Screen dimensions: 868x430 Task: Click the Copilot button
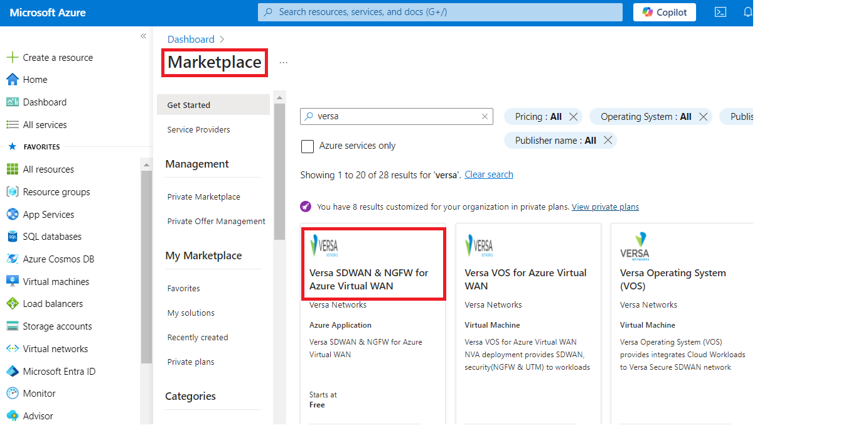tap(665, 12)
